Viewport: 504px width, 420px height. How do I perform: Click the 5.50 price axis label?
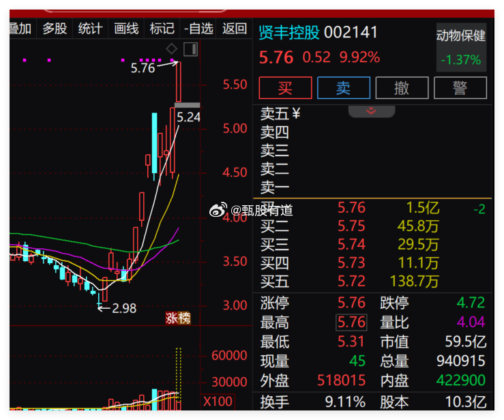[x=235, y=85]
